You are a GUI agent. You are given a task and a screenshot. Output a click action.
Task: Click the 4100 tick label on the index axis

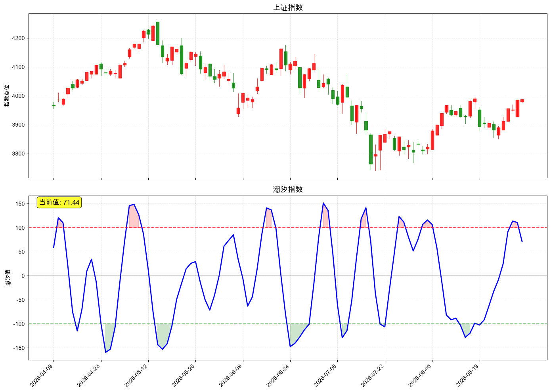tap(19, 67)
